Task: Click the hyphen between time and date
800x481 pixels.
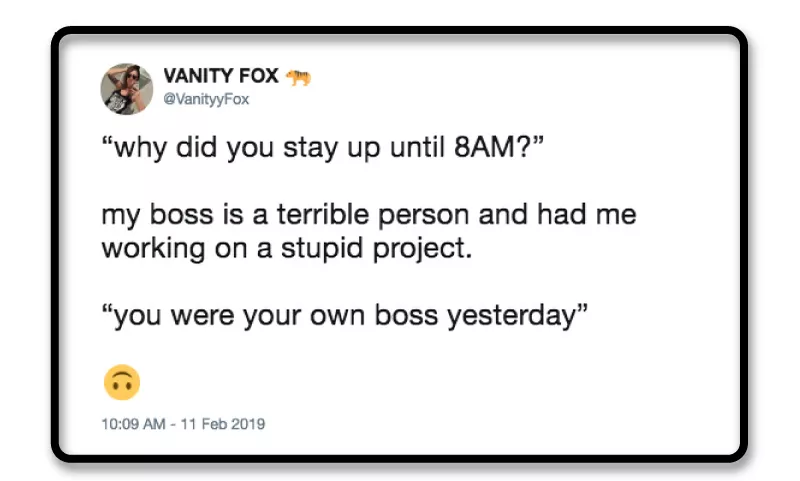Action: (x=171, y=423)
